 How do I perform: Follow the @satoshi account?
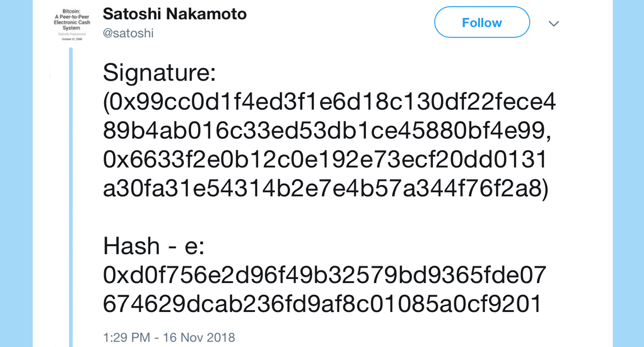click(482, 22)
